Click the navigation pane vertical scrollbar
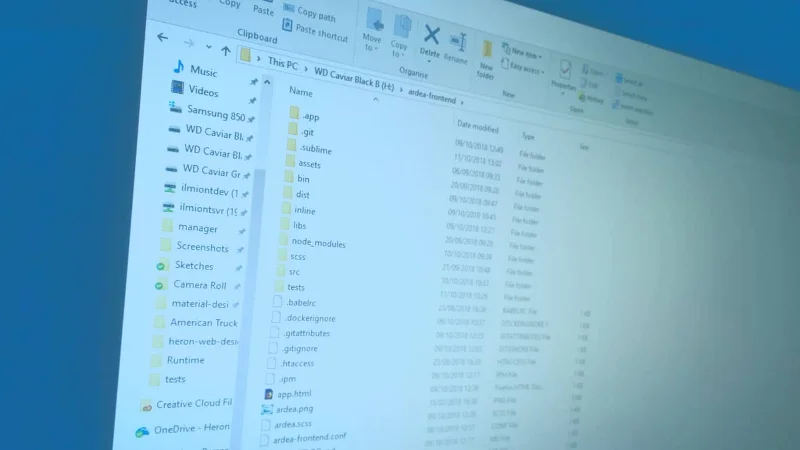The height and width of the screenshot is (450, 800). coord(258,250)
